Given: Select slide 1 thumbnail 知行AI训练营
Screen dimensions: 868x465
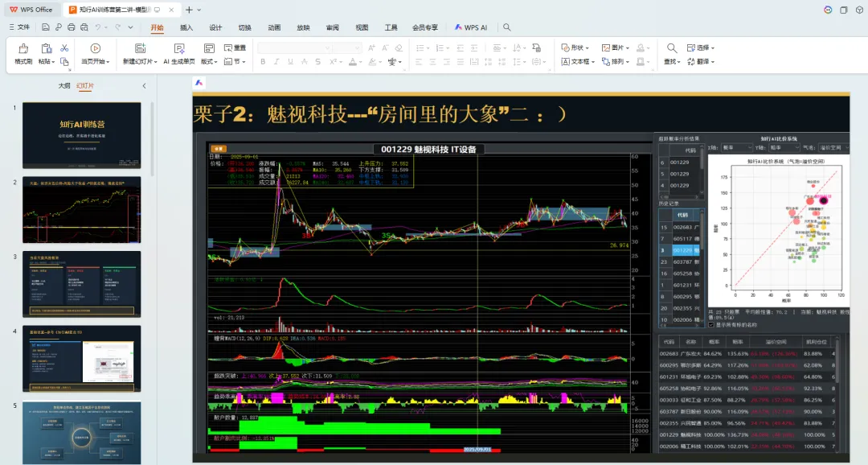Looking at the screenshot, I should (81, 135).
